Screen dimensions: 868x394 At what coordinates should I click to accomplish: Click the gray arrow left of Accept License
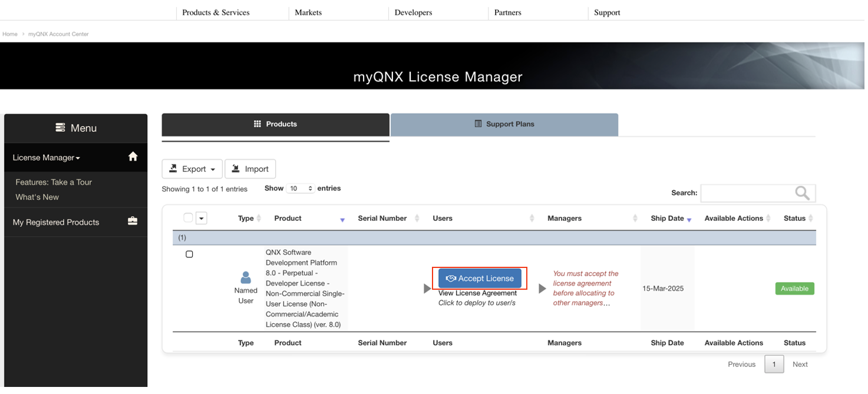(428, 289)
